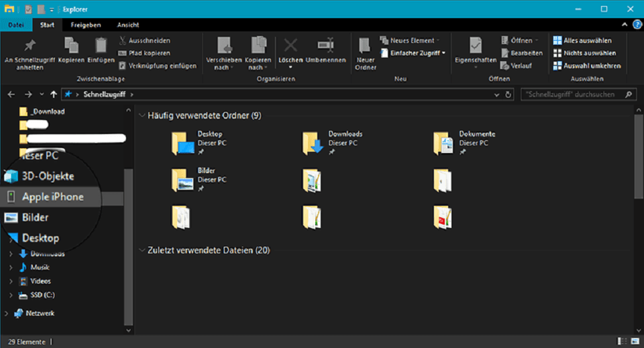Click the Einfügen paste icon
This screenshot has height=348, width=644.
click(x=101, y=47)
